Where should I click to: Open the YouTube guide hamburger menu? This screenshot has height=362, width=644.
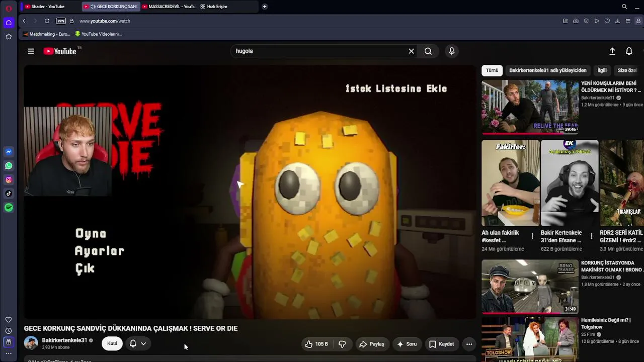point(31,51)
